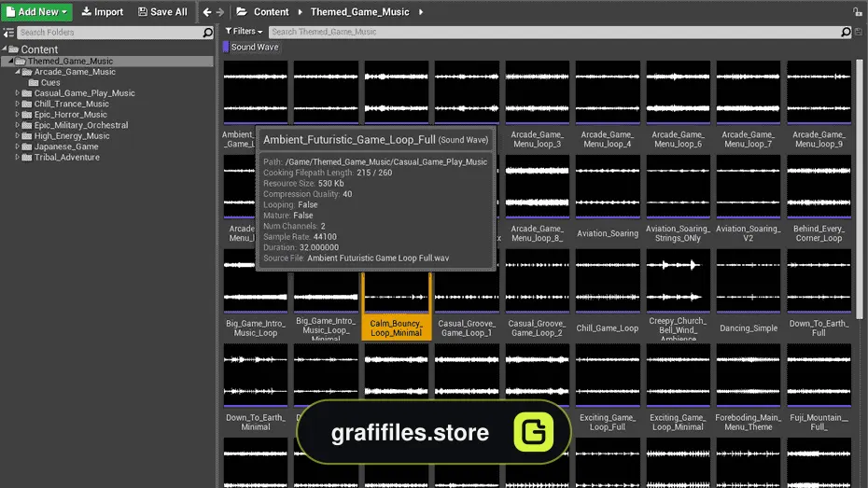Select the Down_To_Earth_Full asset

pos(819,294)
